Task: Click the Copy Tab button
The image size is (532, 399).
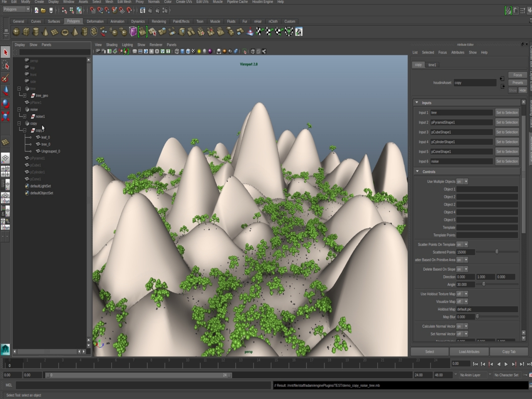Action: [509, 352]
